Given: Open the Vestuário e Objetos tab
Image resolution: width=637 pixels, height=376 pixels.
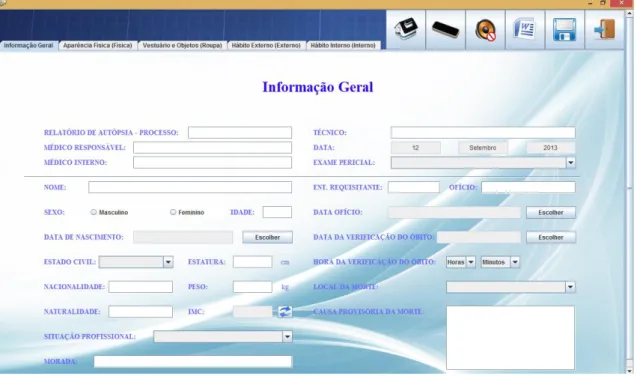Looking at the screenshot, I should pos(182,45).
